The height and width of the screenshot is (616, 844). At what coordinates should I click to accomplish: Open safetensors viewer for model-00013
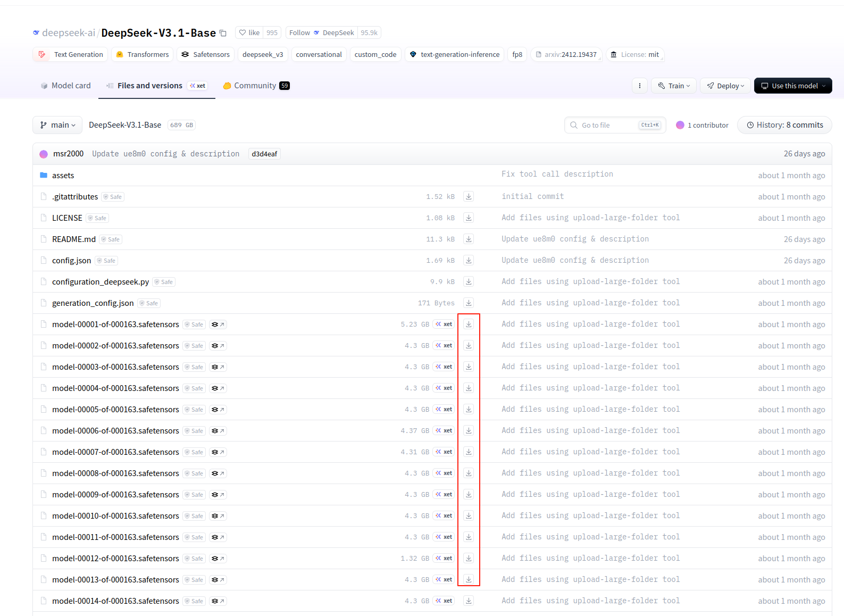(x=218, y=580)
